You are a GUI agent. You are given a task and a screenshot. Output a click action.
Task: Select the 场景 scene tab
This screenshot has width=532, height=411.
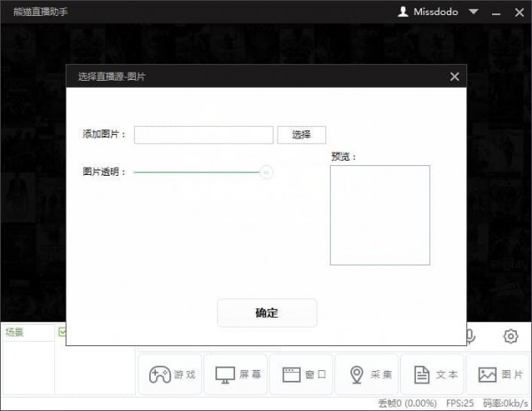click(15, 333)
